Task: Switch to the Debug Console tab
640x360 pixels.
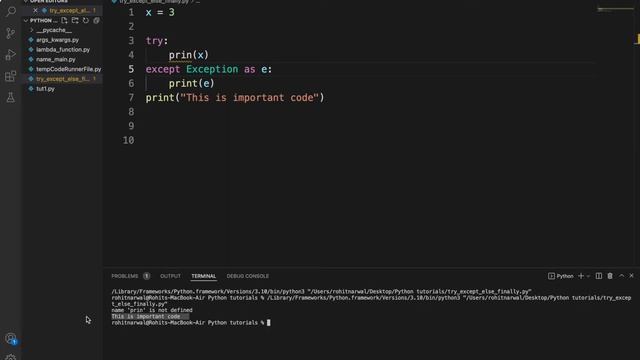Action: click(248, 276)
